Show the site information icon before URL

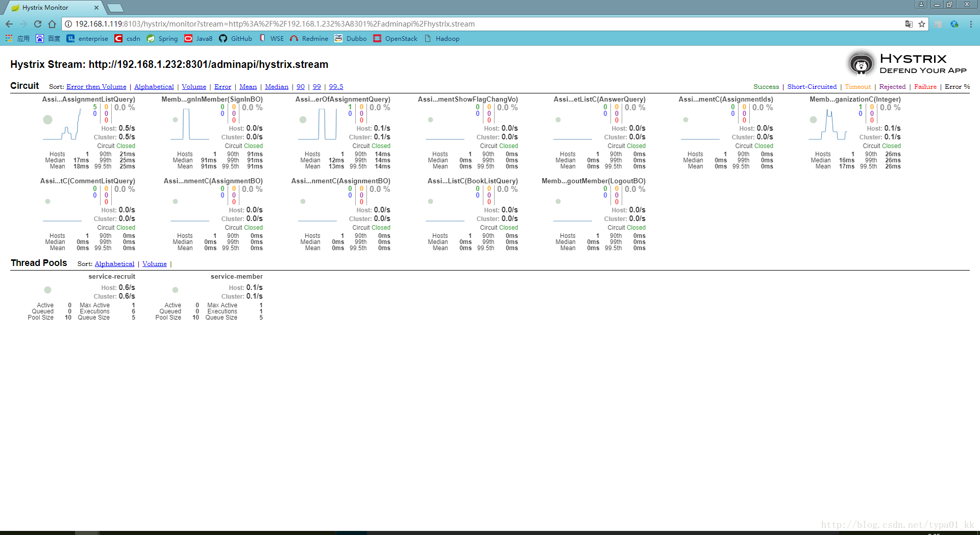(x=68, y=24)
